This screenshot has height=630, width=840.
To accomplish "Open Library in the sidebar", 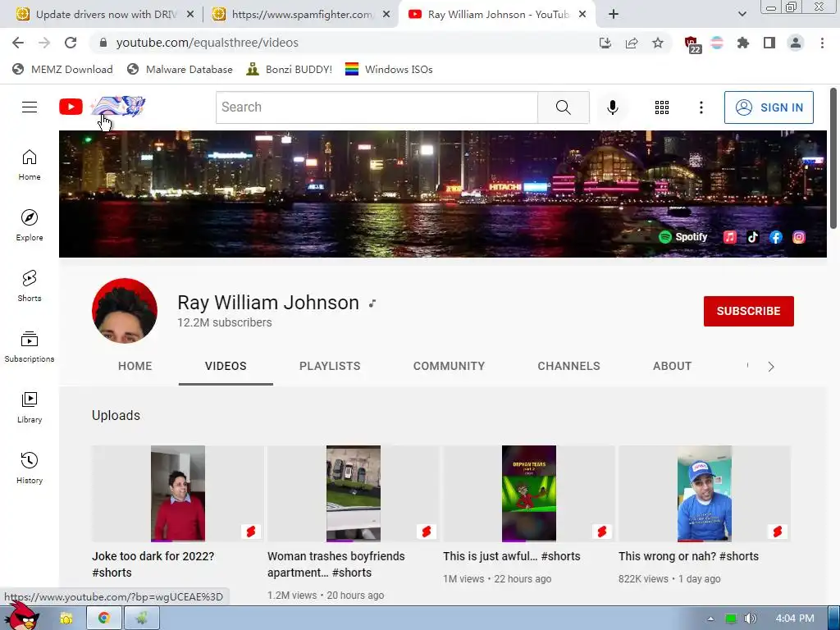I will click(x=30, y=407).
